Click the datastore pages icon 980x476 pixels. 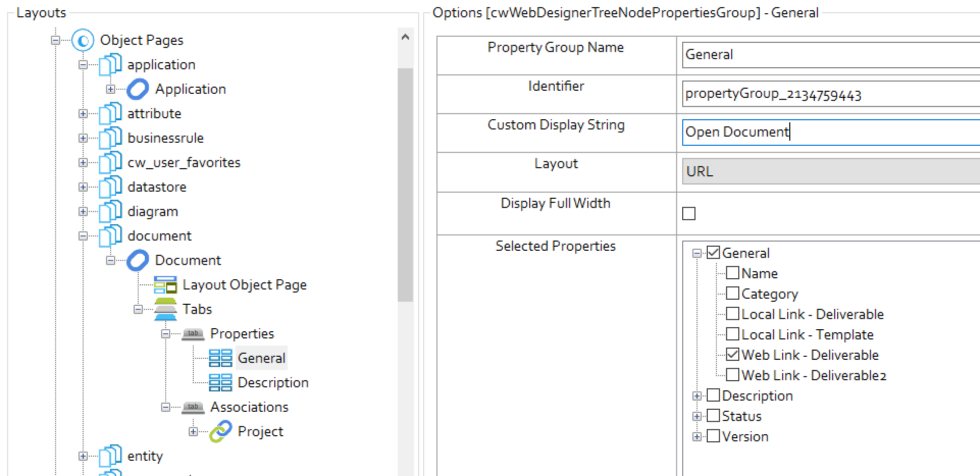110,187
